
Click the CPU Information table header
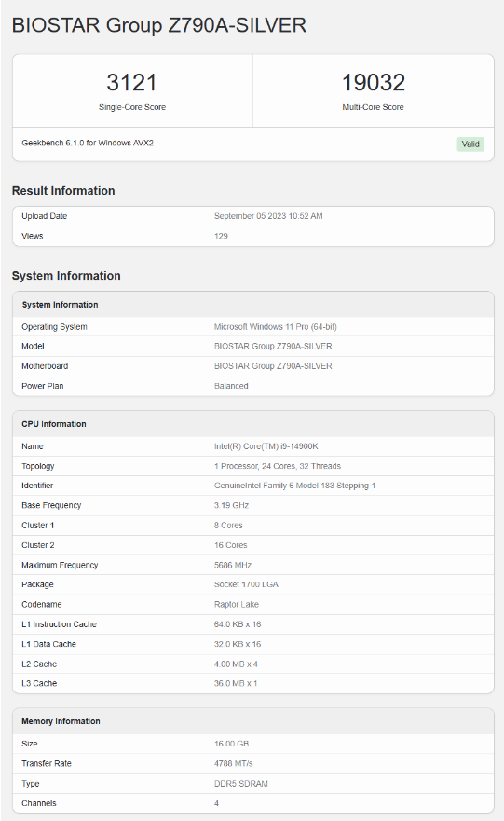54,424
